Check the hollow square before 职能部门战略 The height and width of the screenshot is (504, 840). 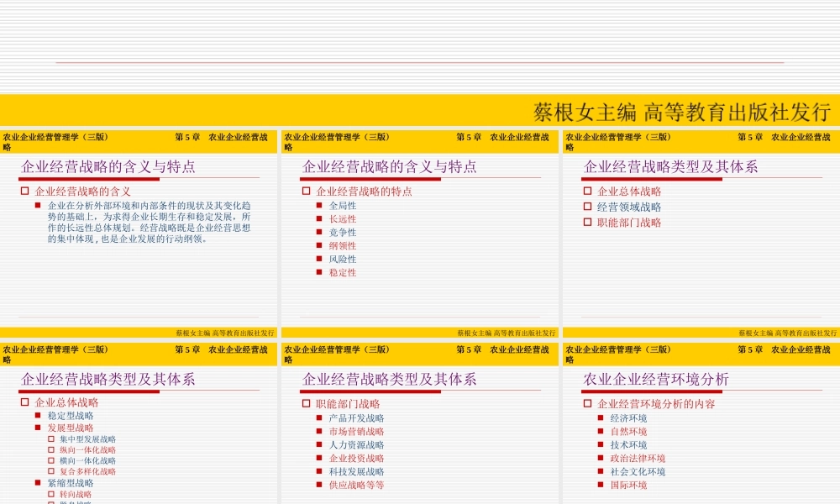pos(307,403)
